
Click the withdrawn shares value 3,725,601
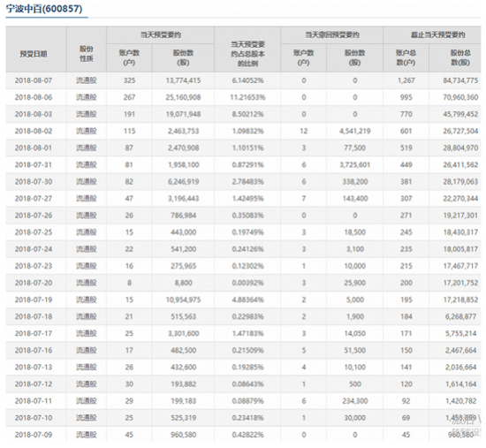click(x=355, y=164)
